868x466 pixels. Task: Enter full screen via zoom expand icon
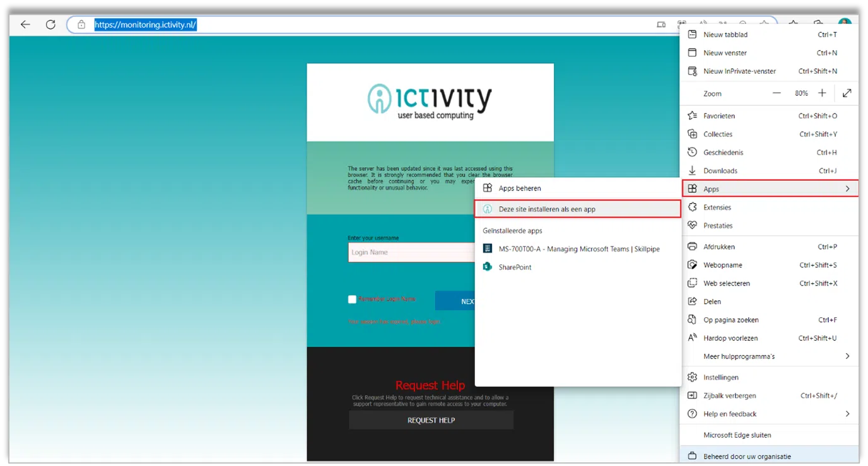point(847,93)
